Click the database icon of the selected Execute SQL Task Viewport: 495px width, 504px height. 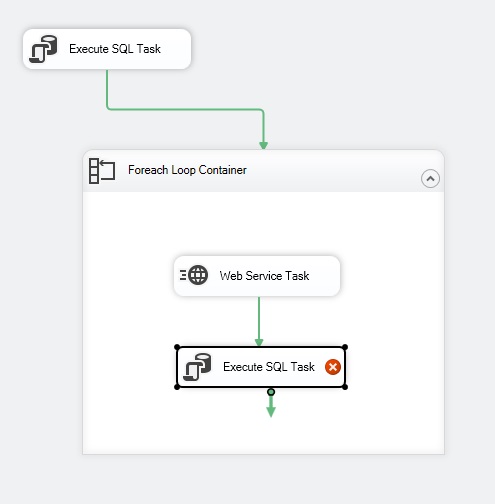click(x=197, y=367)
